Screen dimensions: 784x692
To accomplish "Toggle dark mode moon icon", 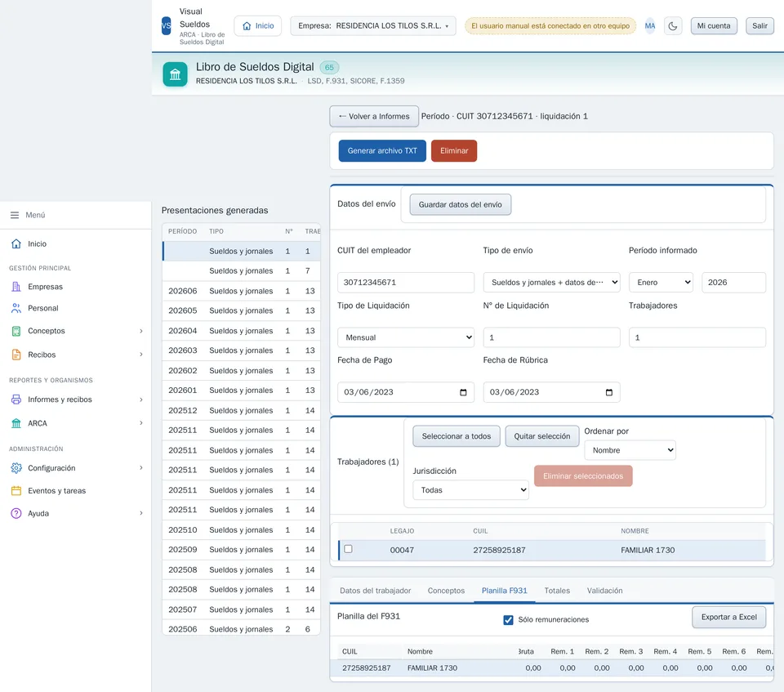I will point(672,26).
